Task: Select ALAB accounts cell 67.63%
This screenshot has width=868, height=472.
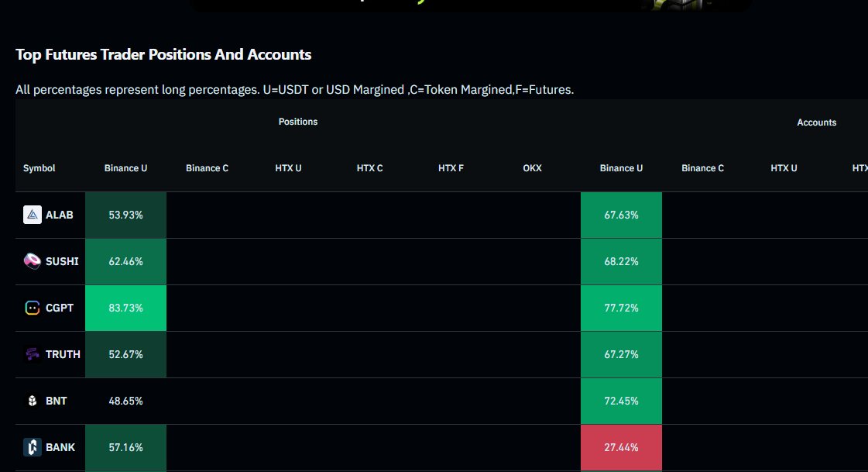Action: 621,215
